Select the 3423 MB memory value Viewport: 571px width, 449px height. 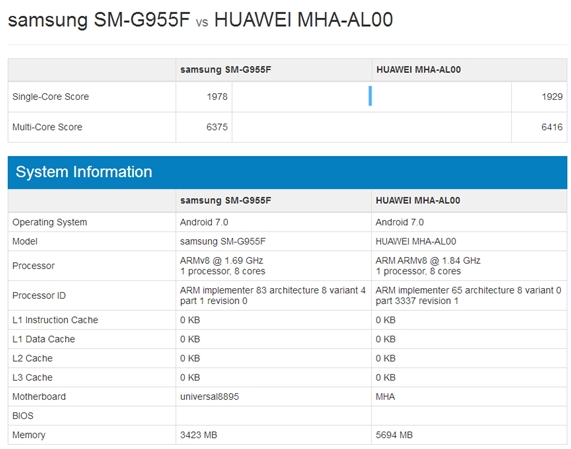tap(198, 435)
